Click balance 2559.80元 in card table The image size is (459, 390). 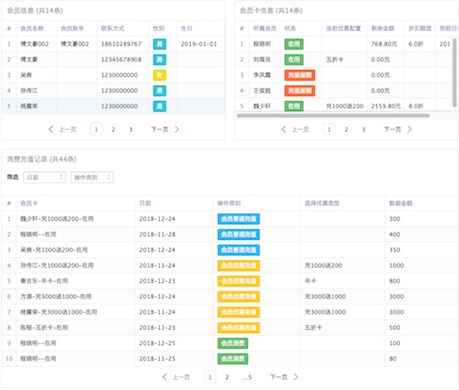[x=386, y=106]
